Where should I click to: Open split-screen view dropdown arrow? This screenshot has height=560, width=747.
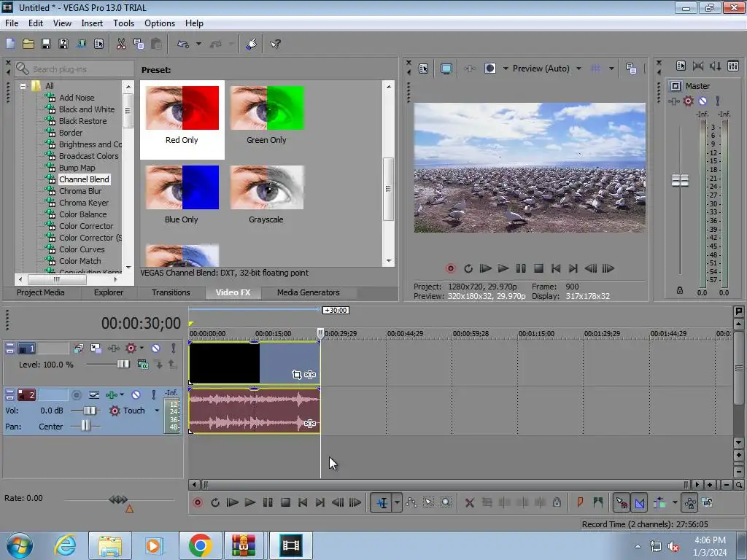click(506, 69)
